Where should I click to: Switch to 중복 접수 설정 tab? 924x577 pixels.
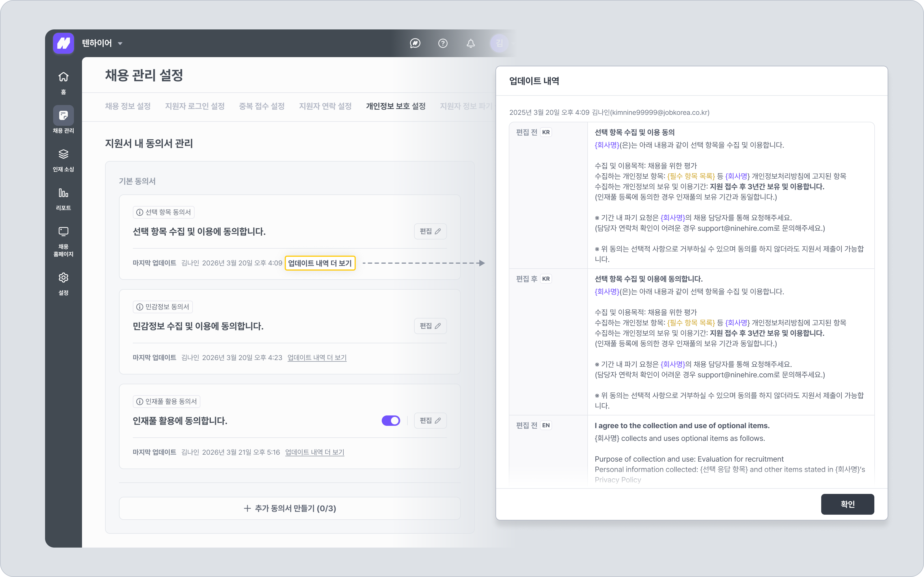262,106
